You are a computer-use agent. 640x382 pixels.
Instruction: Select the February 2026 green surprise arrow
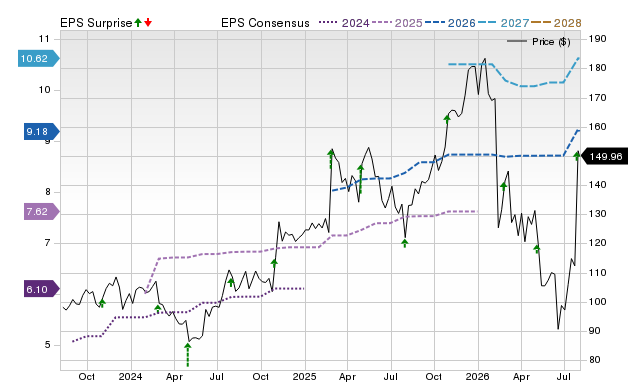tap(503, 186)
